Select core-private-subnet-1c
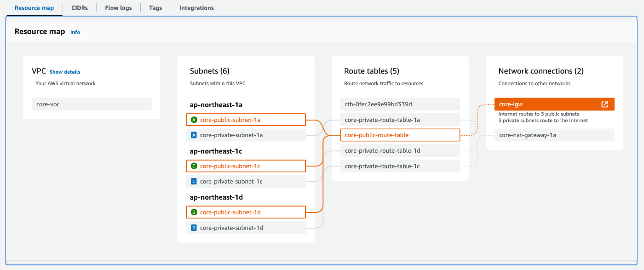This screenshot has width=644, height=270. (246, 182)
